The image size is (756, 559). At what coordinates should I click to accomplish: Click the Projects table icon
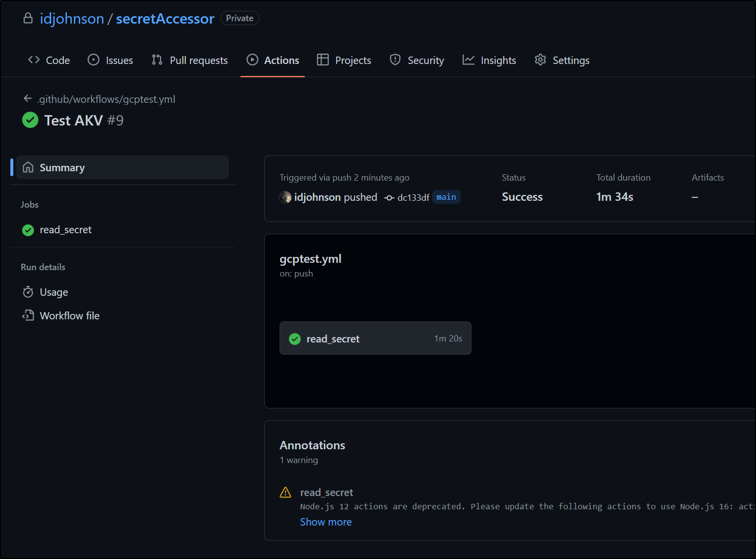point(323,60)
